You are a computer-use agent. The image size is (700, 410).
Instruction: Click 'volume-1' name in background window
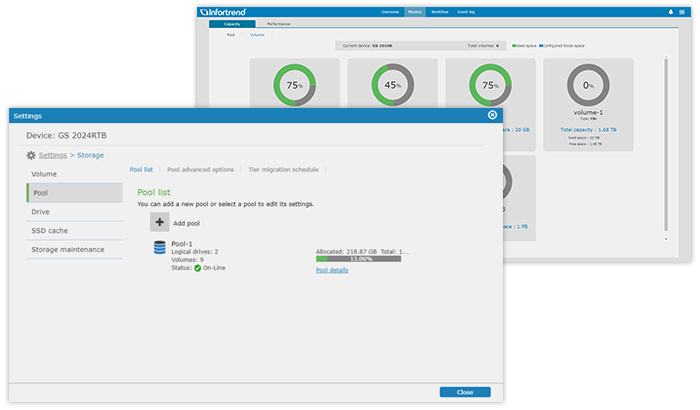point(588,112)
